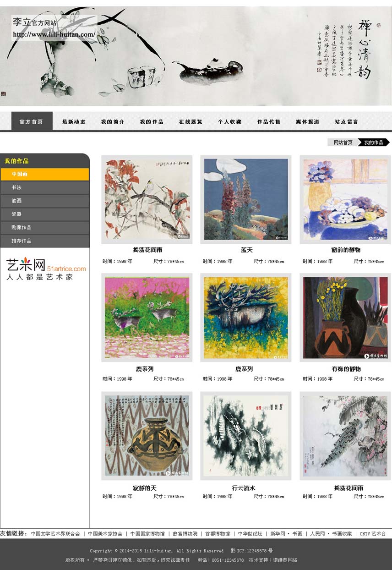Open the 油画 sidebar category
392x570 pixels.
[45, 201]
